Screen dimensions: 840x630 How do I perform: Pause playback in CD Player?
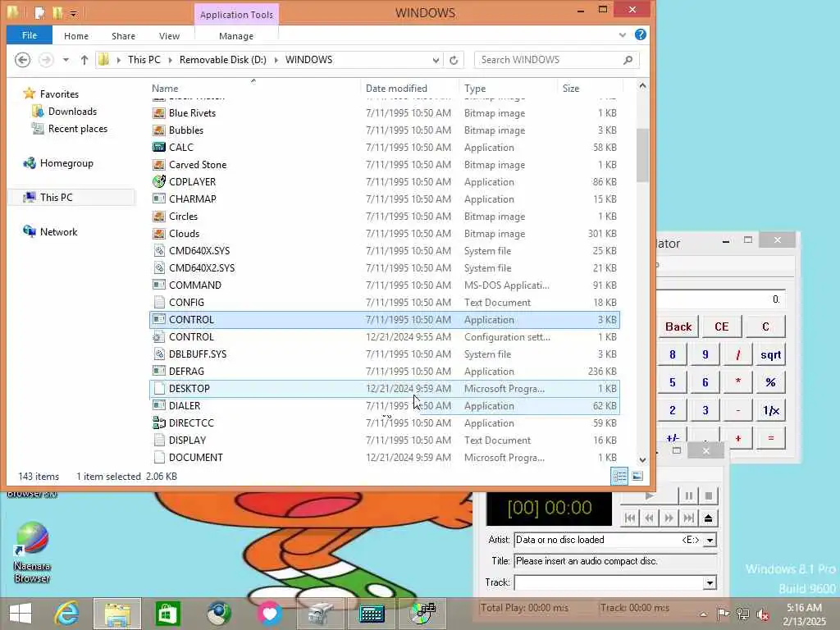pyautogui.click(x=688, y=496)
